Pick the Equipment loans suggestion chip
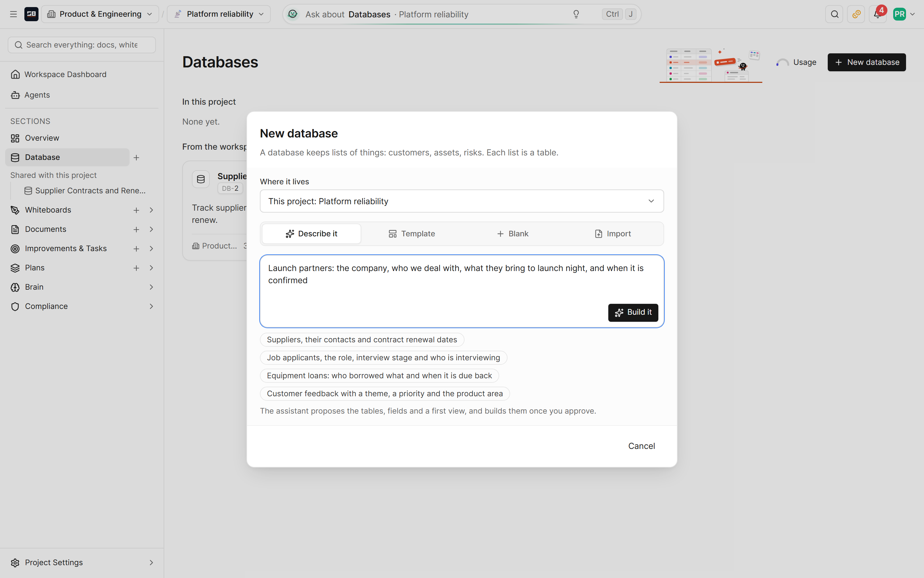 click(x=379, y=375)
